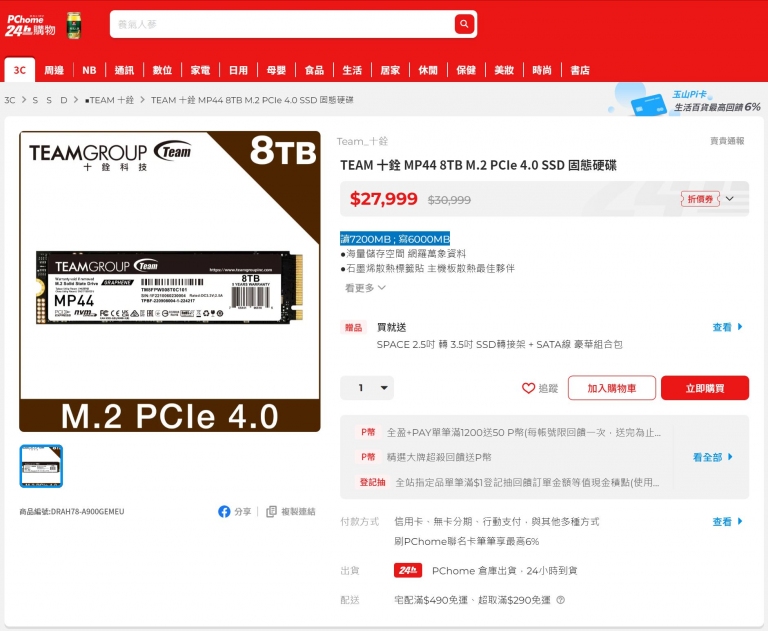
Task: Click the 石墨烯散熱標籤貼 bullet line
Action: [x=427, y=268]
